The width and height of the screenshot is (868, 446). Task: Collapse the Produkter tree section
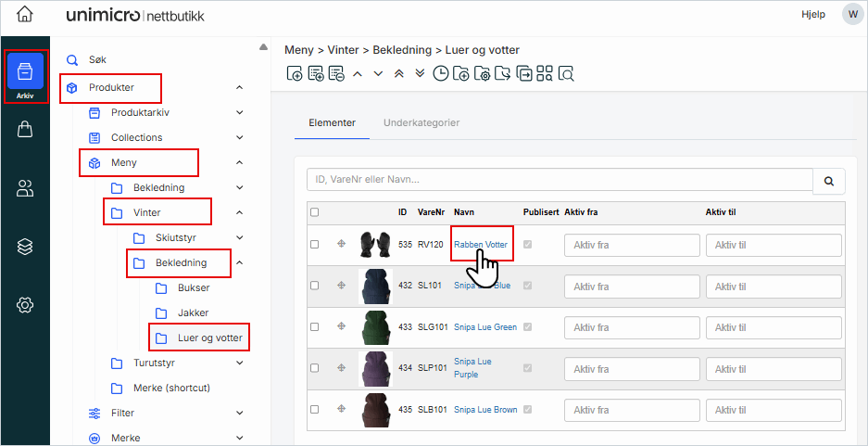[x=240, y=88]
